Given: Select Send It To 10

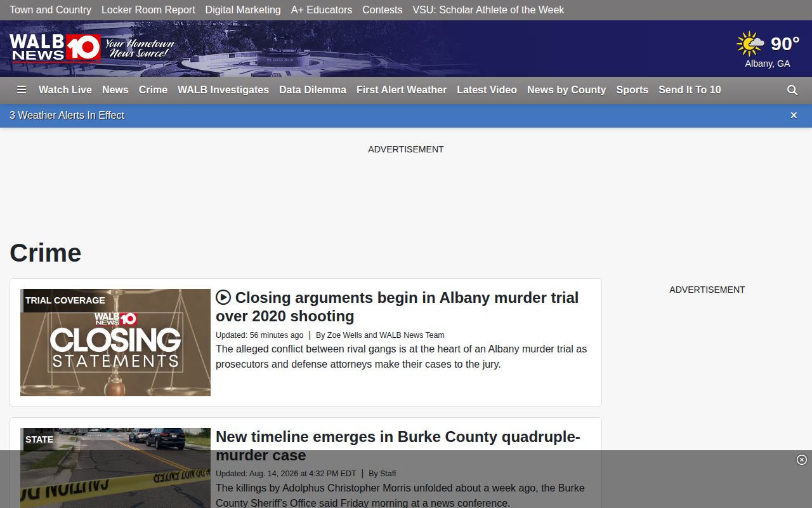Looking at the screenshot, I should coord(690,90).
